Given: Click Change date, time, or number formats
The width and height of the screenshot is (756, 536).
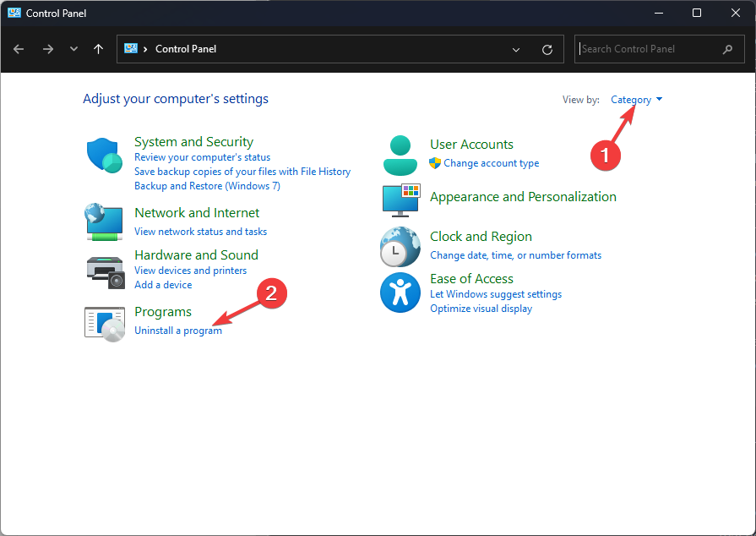Looking at the screenshot, I should click(516, 255).
